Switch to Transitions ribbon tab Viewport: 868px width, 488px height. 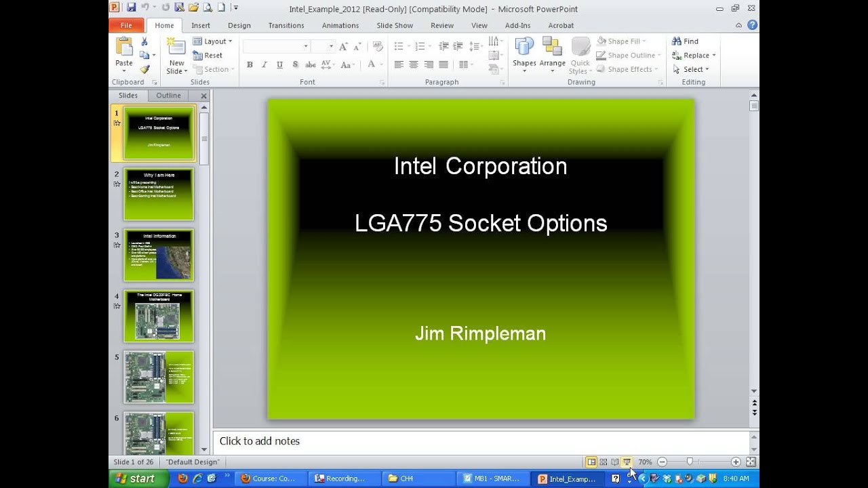(x=286, y=25)
